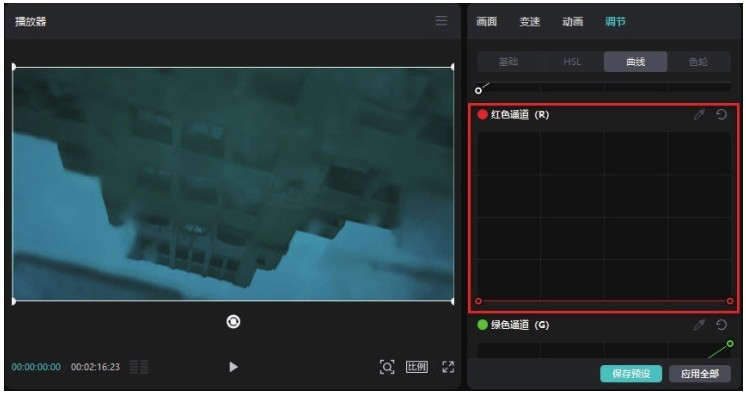Image resolution: width=746 pixels, height=393 pixels.
Task: Open the zoom-to-fit viewfinder icon
Action: tap(387, 367)
